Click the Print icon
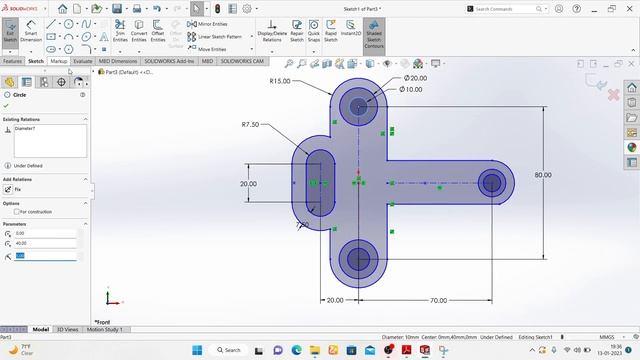This screenshot has height=360, width=640. click(137, 9)
